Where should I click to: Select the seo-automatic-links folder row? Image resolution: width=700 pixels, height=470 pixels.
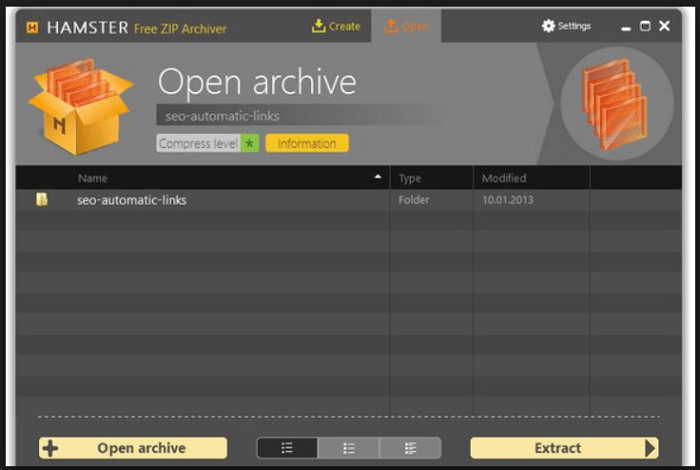coord(348,200)
